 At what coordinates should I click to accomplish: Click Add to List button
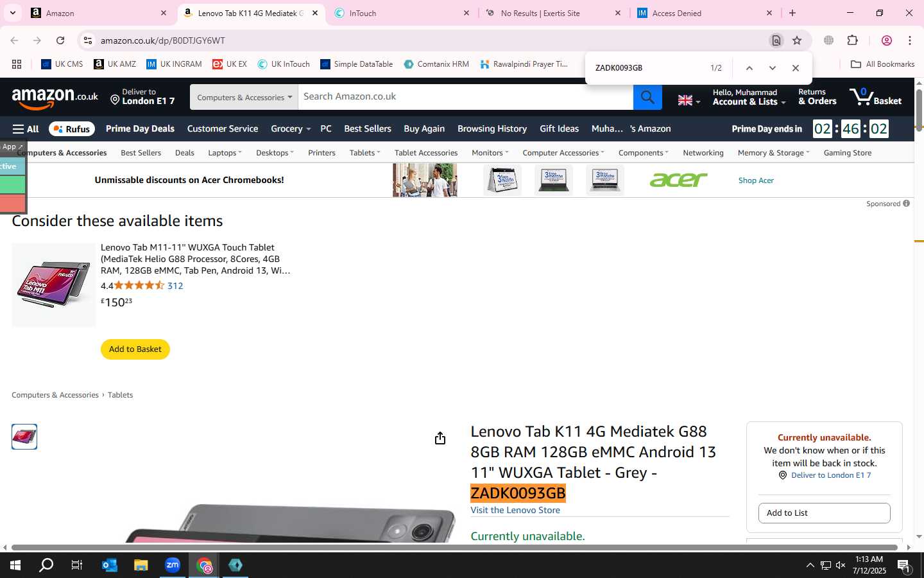click(x=824, y=513)
